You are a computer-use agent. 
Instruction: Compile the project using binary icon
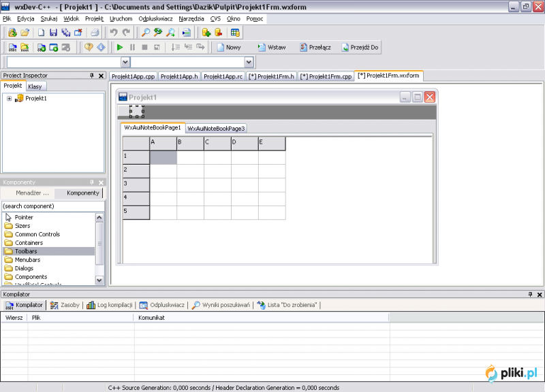(x=12, y=47)
